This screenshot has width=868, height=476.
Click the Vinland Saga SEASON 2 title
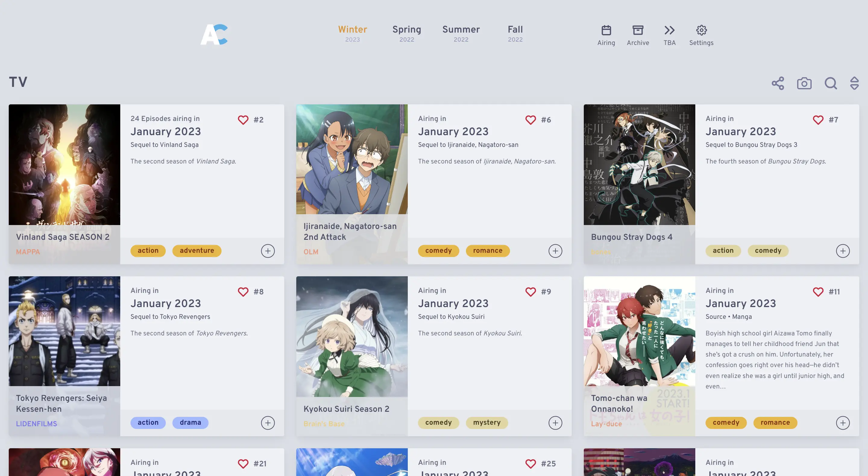pyautogui.click(x=63, y=237)
